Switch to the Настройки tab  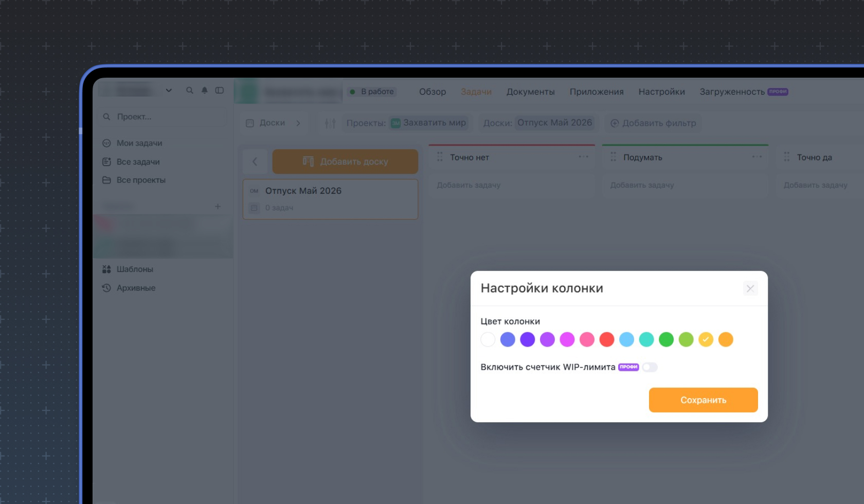[x=662, y=92]
